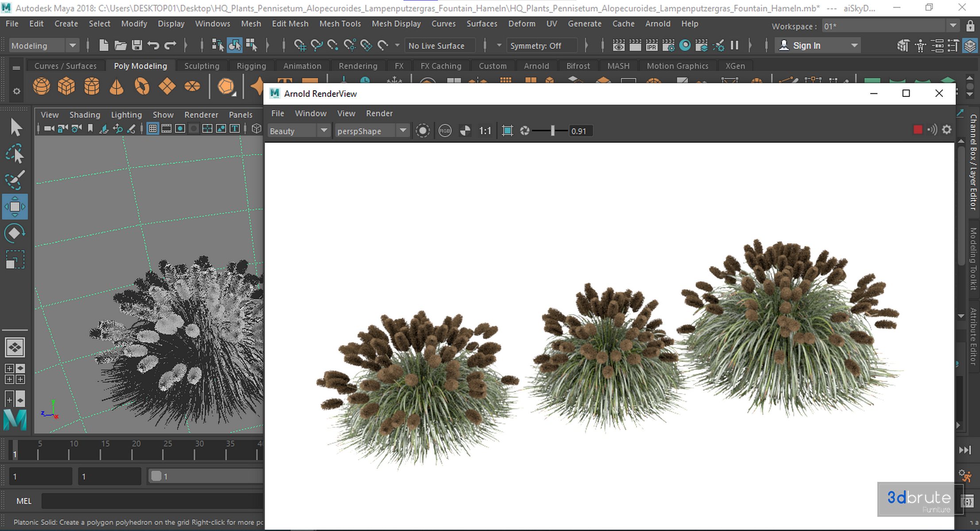Select the Lasso selection tool
This screenshot has width=980, height=531.
coord(15,154)
